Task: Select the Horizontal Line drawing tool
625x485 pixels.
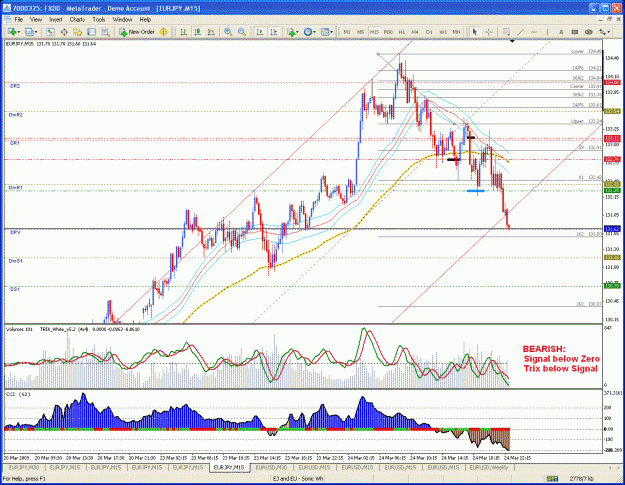Action: (x=534, y=32)
